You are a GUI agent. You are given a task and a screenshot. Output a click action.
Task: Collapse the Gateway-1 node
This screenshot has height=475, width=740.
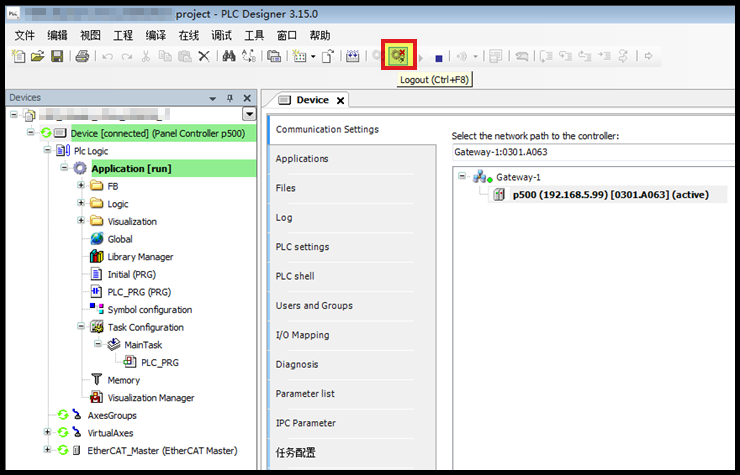pos(462,176)
